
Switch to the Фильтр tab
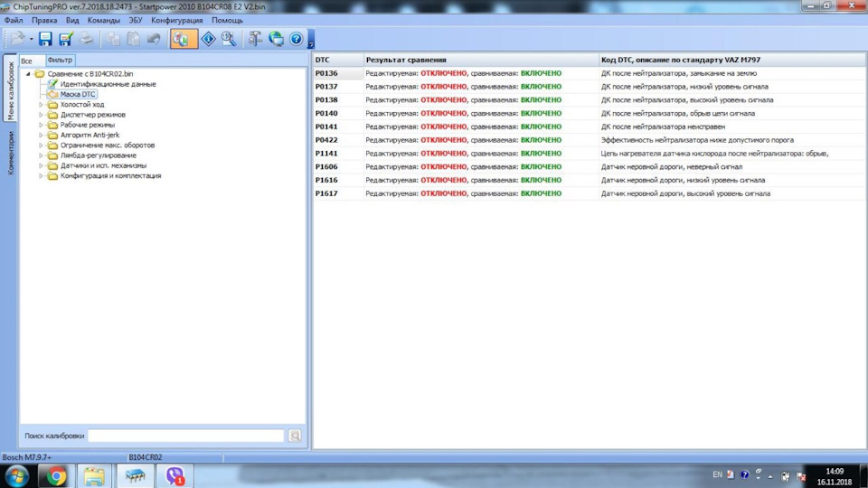click(x=60, y=60)
